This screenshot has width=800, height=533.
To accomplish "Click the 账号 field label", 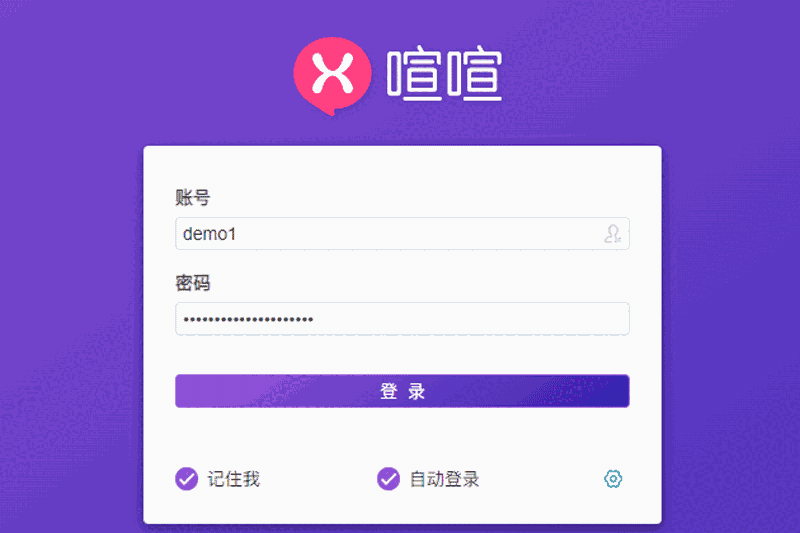I will tap(192, 197).
